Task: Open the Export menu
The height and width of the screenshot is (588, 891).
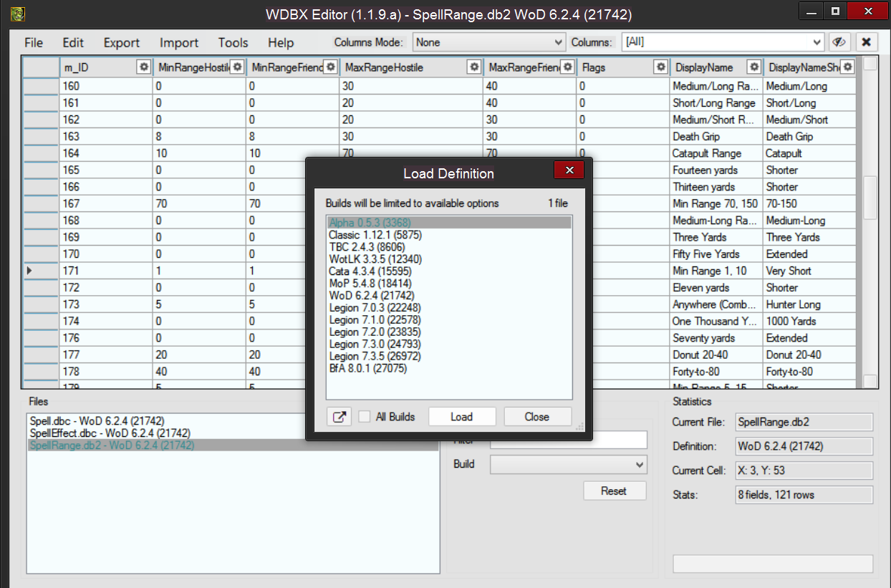Action: (122, 43)
